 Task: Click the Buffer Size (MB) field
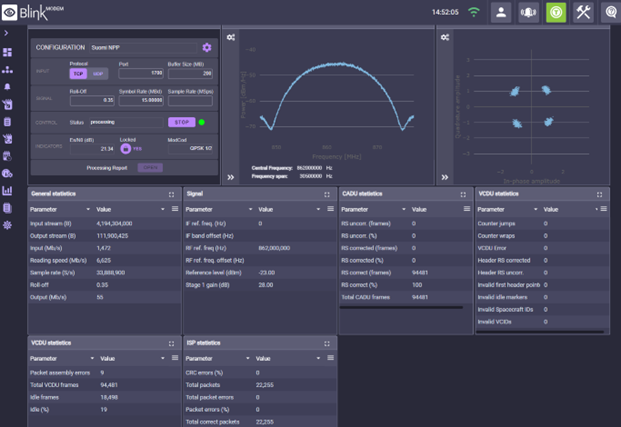pos(190,73)
